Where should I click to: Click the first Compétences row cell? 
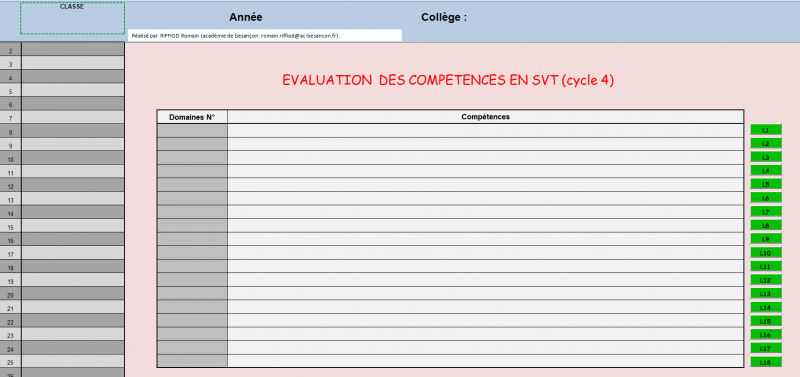click(486, 131)
